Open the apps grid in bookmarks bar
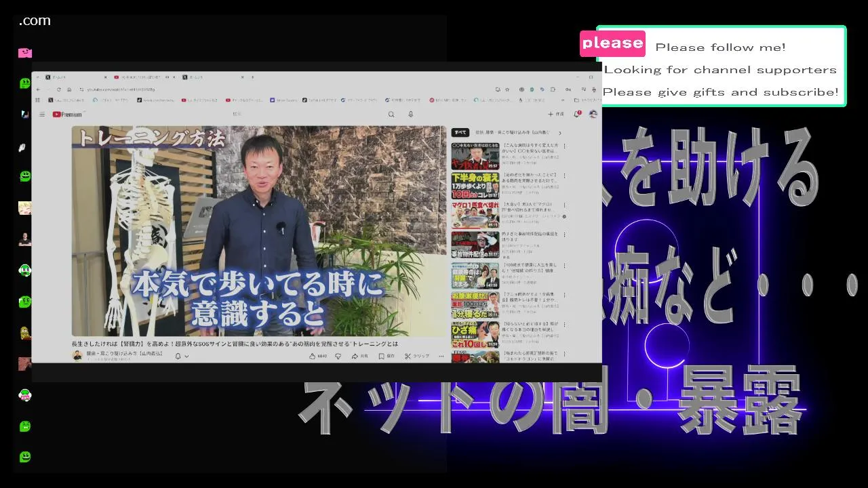Image resolution: width=868 pixels, height=488 pixels. (x=39, y=100)
